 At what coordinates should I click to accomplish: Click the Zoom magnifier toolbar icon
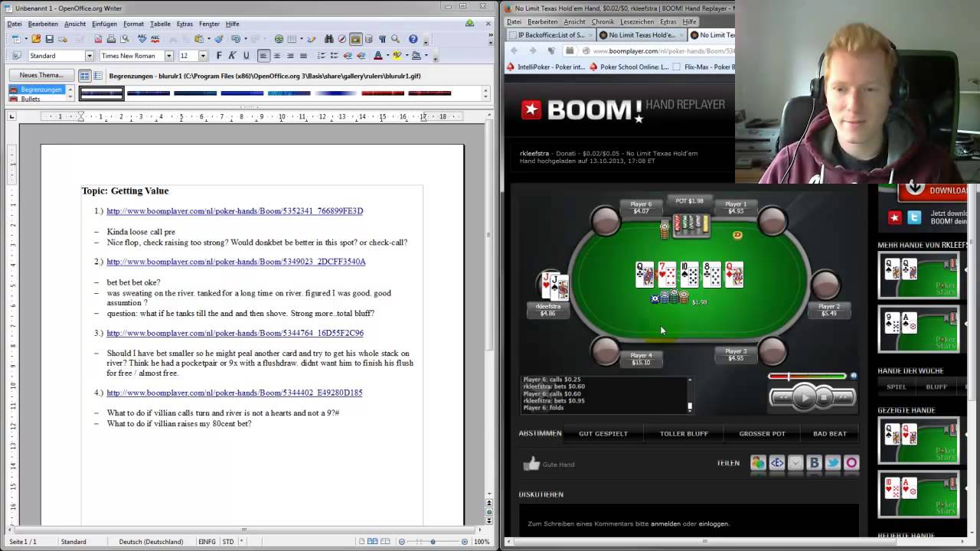[396, 39]
